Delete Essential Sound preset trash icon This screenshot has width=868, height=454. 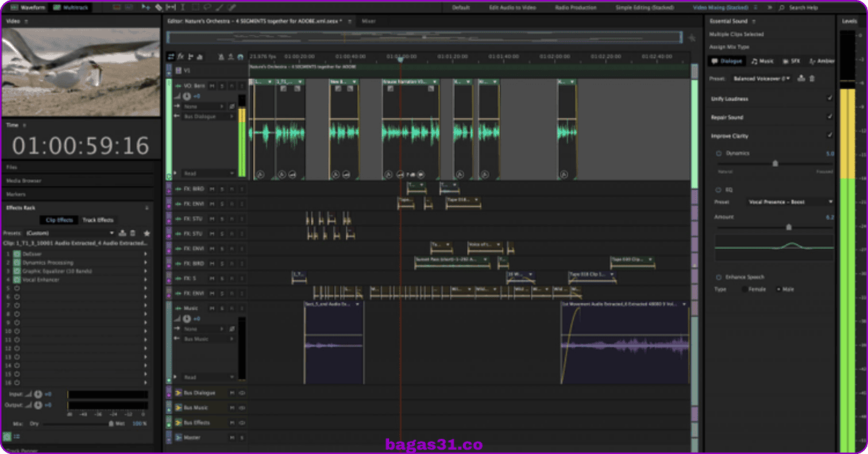[x=811, y=78]
